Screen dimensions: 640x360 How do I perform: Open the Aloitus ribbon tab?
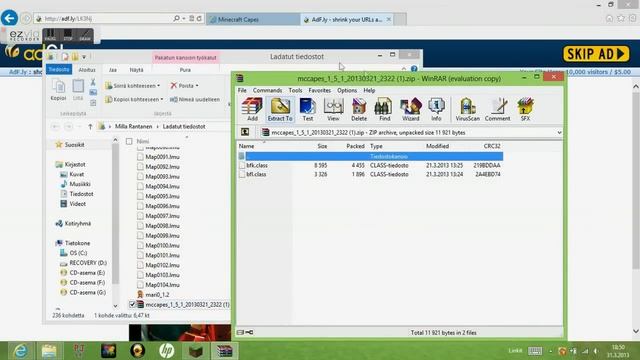pyautogui.click(x=87, y=70)
